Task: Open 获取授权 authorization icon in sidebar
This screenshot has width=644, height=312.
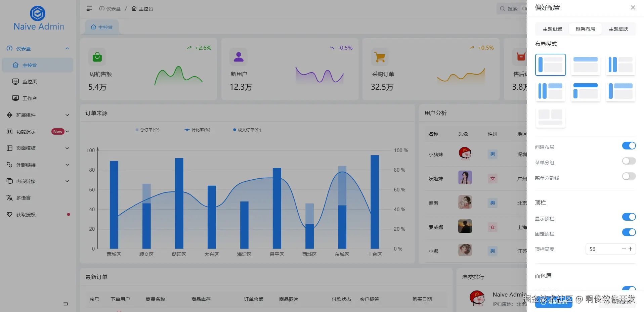Action: pyautogui.click(x=9, y=214)
